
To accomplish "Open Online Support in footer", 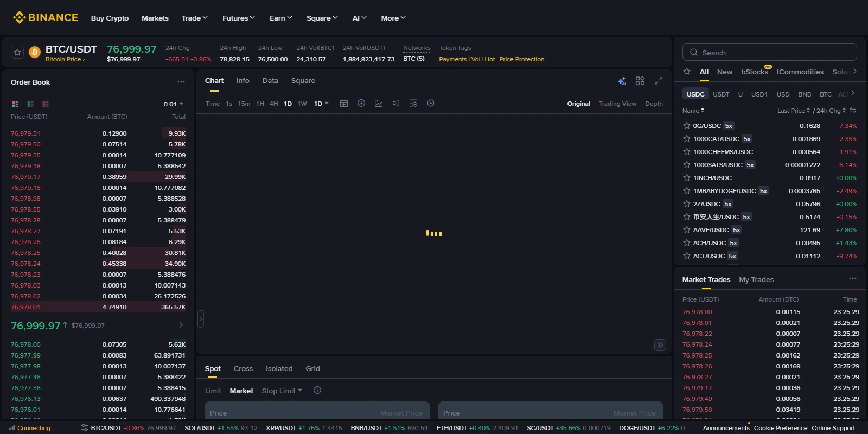I will tap(833, 428).
